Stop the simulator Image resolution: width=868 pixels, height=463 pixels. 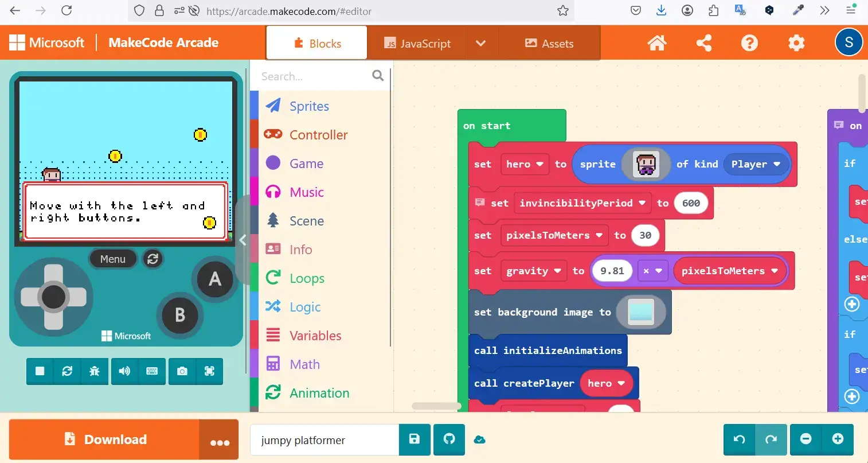pos(40,371)
